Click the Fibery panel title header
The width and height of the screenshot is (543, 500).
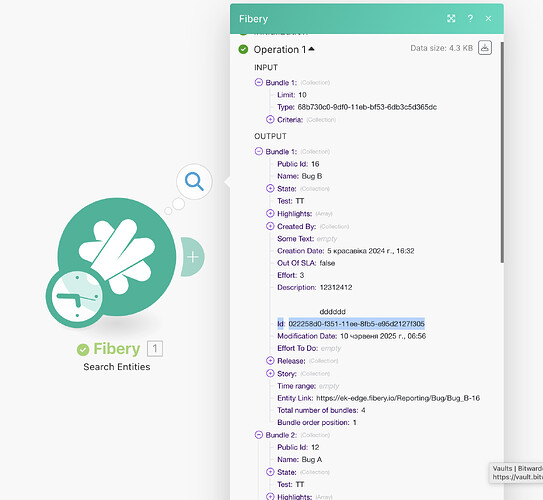pyautogui.click(x=253, y=19)
